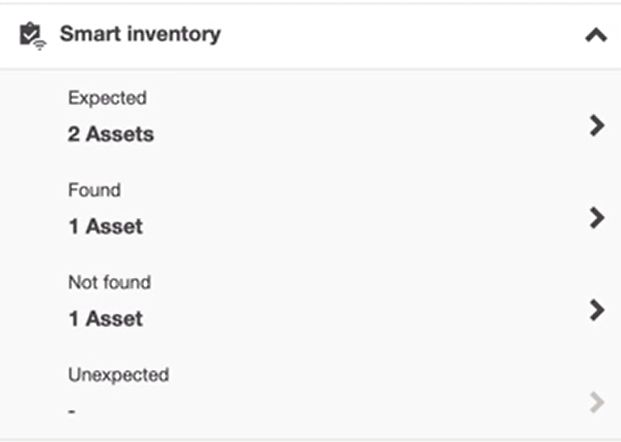Click the Smart inventory clipboard icon
621x442 pixels.
click(x=33, y=36)
